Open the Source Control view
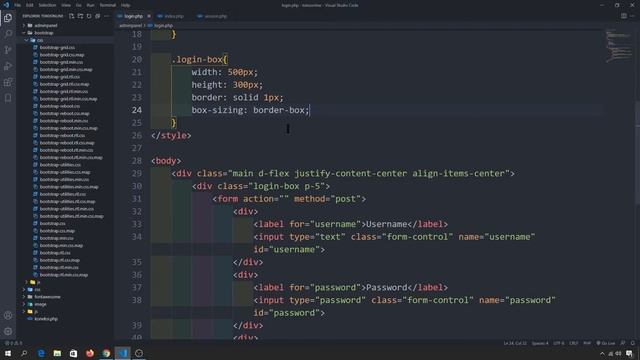 coord(8,50)
